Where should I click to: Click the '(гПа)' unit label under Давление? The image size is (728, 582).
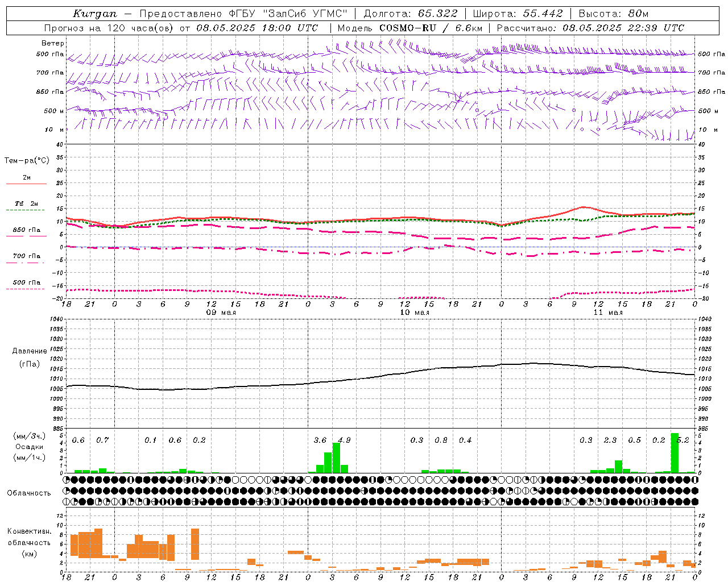[x=30, y=364]
